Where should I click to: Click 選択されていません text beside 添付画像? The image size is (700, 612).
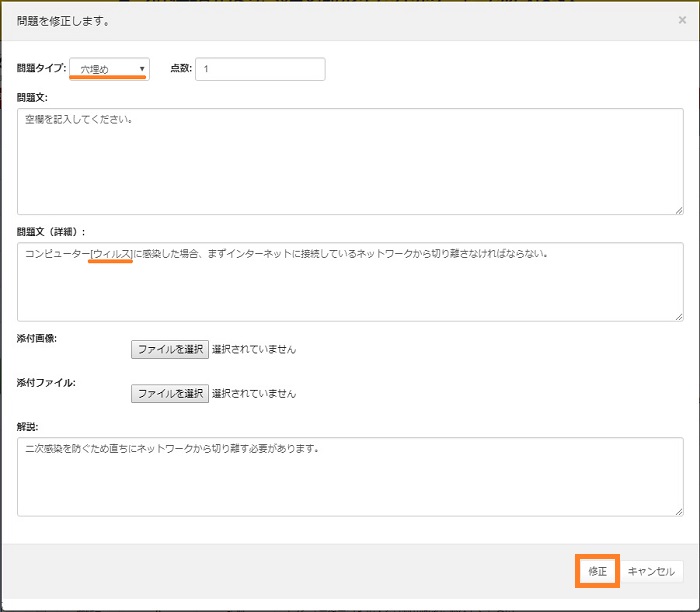(254, 350)
